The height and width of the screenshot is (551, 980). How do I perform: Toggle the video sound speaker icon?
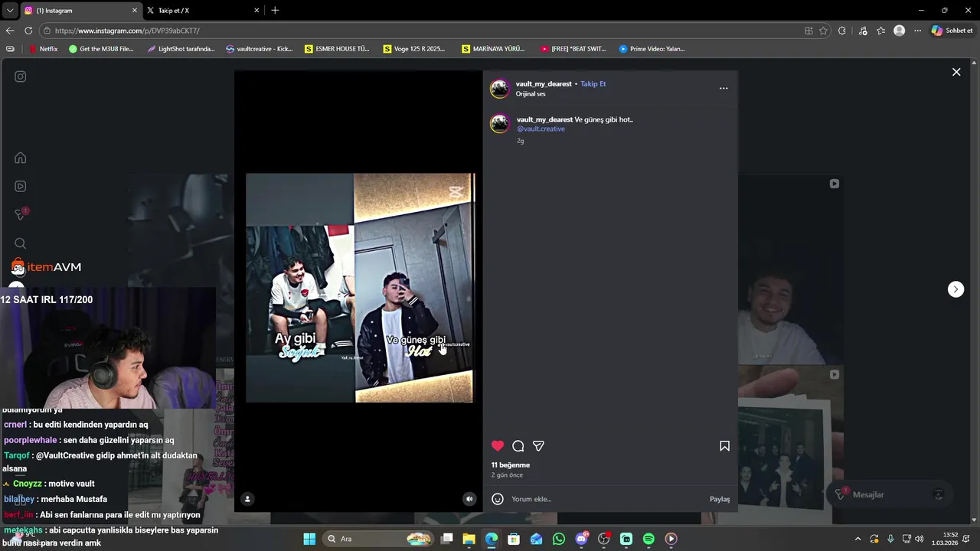469,499
